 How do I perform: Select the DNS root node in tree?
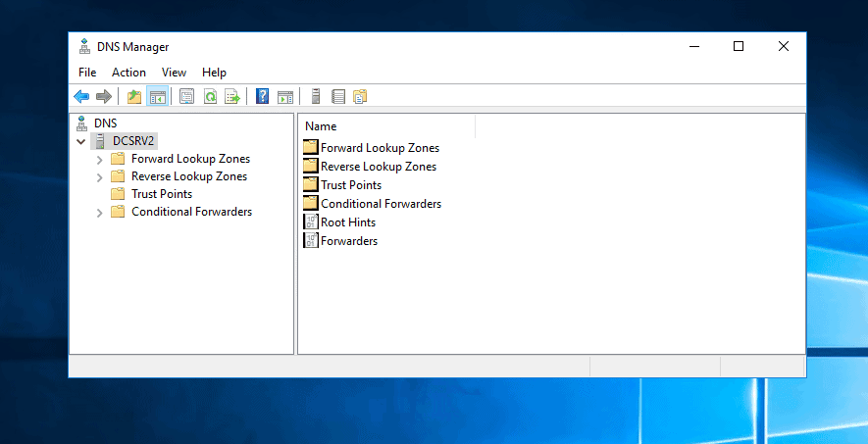[106, 123]
